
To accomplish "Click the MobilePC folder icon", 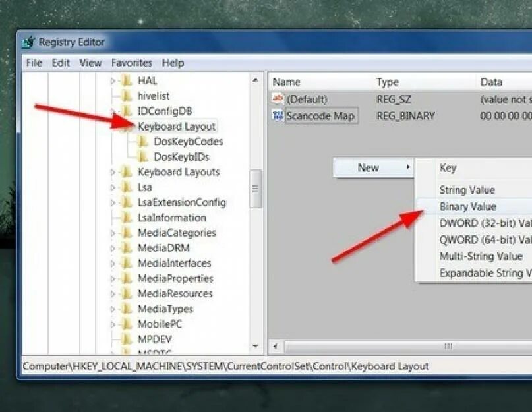I will tap(127, 324).
